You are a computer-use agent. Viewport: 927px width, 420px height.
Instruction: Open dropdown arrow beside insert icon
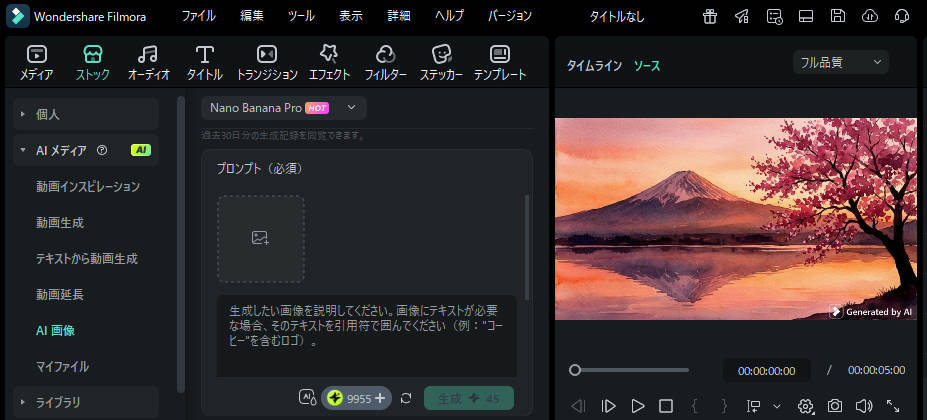click(x=777, y=406)
